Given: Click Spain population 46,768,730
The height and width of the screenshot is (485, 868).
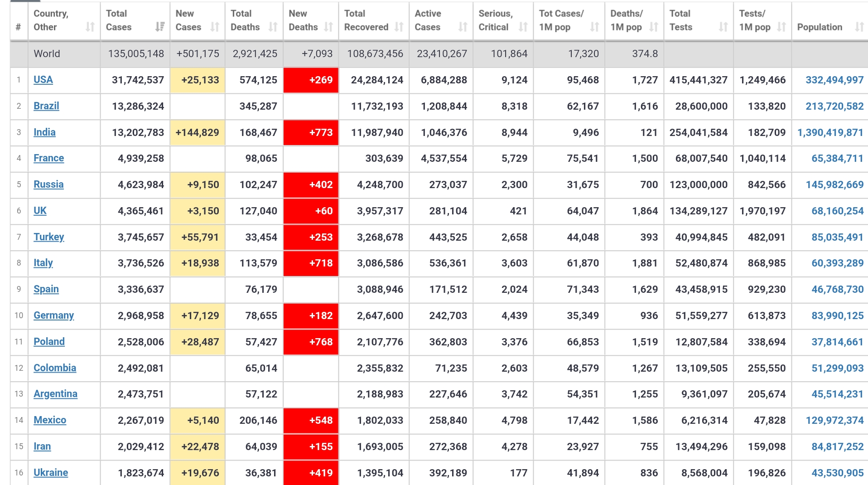Looking at the screenshot, I should click(838, 289).
